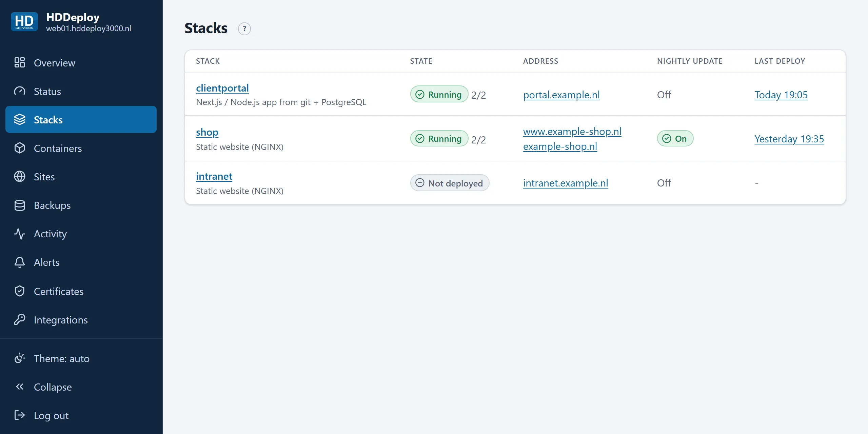Click the HD services logo
Image resolution: width=868 pixels, height=434 pixels.
pos(24,22)
